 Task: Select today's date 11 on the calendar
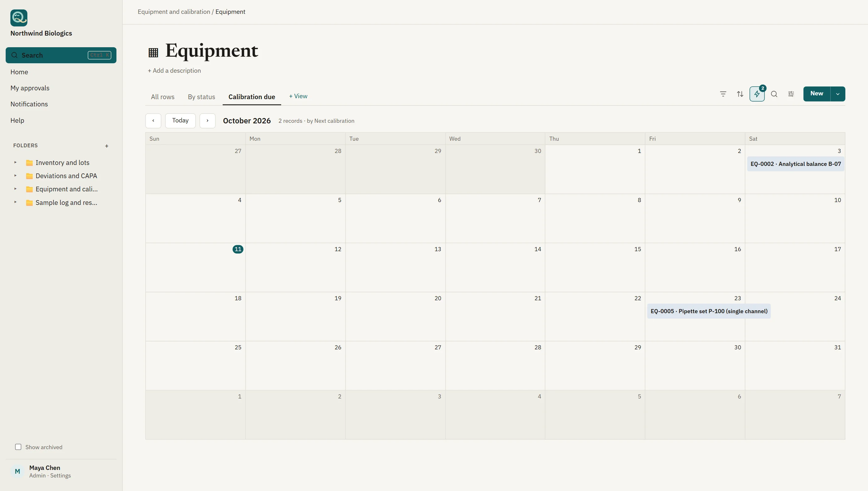[x=238, y=249]
